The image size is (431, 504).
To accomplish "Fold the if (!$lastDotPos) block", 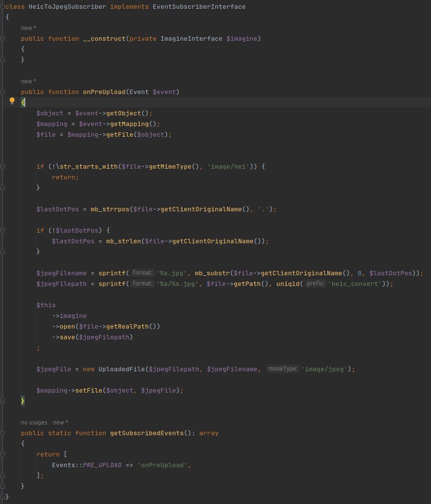I will click(x=2, y=231).
